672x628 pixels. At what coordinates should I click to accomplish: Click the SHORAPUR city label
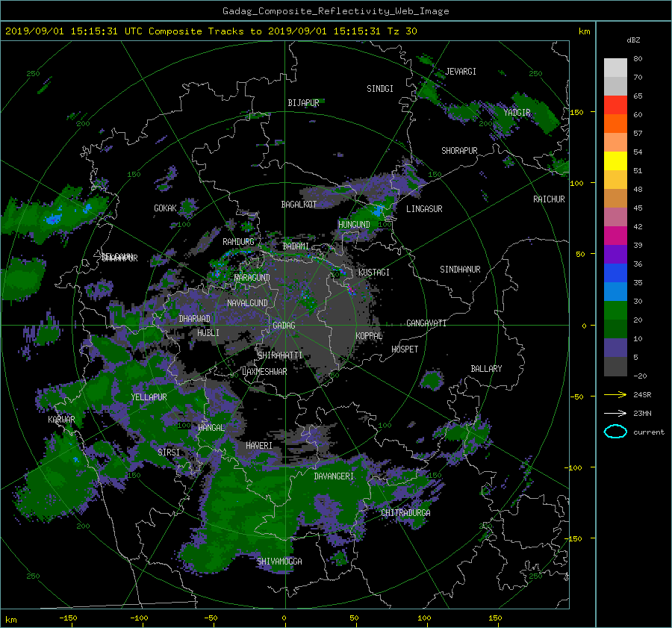459,150
